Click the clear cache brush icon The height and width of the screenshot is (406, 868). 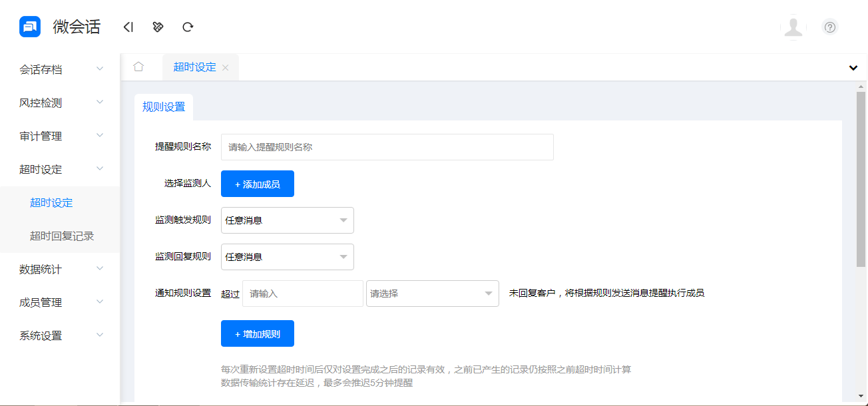coord(157,27)
